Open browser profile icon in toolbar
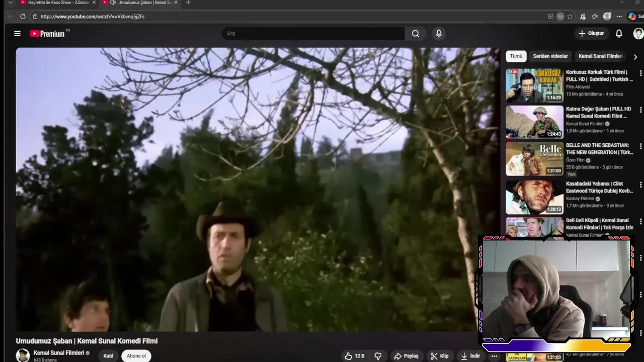 pos(607,17)
